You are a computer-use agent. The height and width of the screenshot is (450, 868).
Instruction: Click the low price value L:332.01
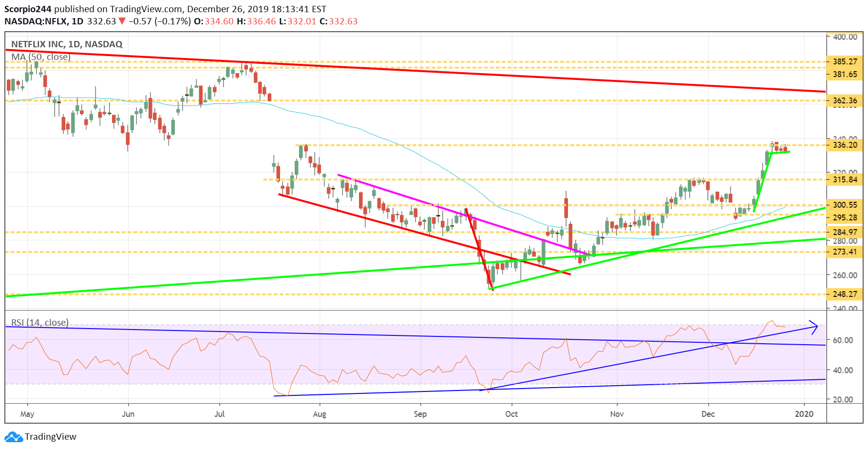[298, 21]
